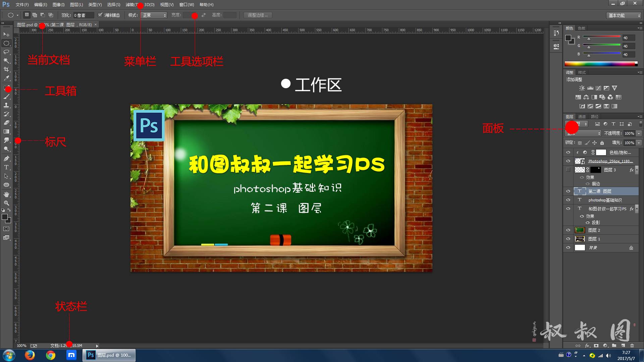Click the Create new layer icon
Image resolution: width=644 pixels, height=362 pixels.
coord(623,346)
